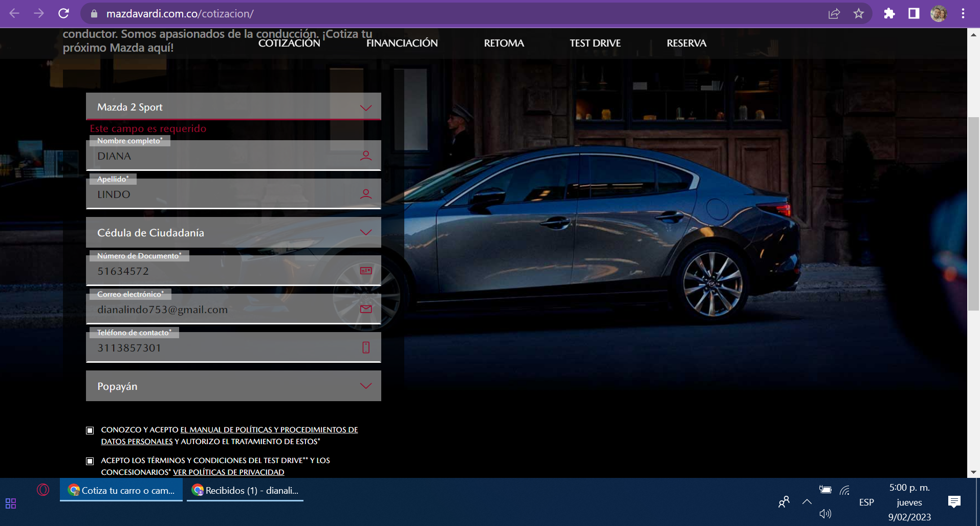Click the Correo electrónico field
980x526 pixels.
pos(233,309)
